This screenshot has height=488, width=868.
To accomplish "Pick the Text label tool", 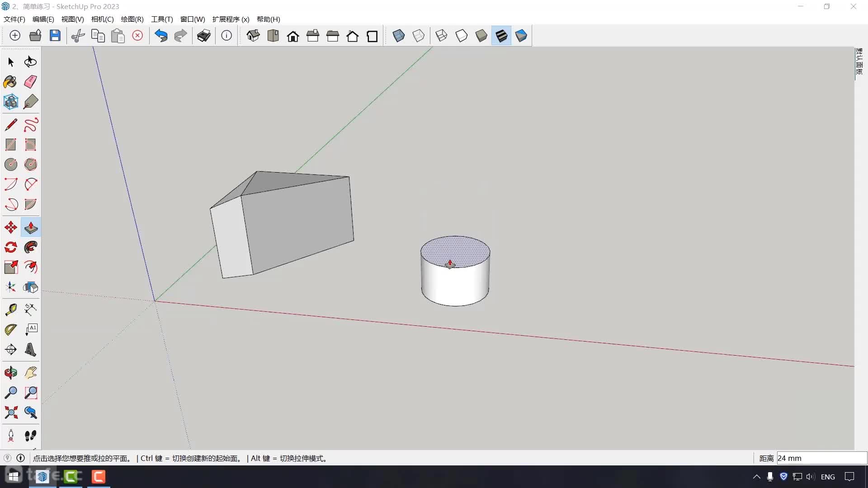I will tap(31, 329).
